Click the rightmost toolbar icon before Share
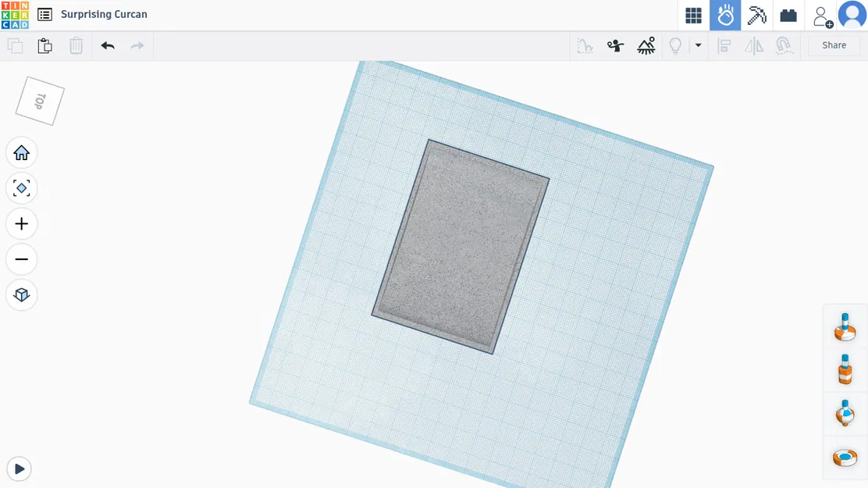This screenshot has height=488, width=868. (x=784, y=45)
